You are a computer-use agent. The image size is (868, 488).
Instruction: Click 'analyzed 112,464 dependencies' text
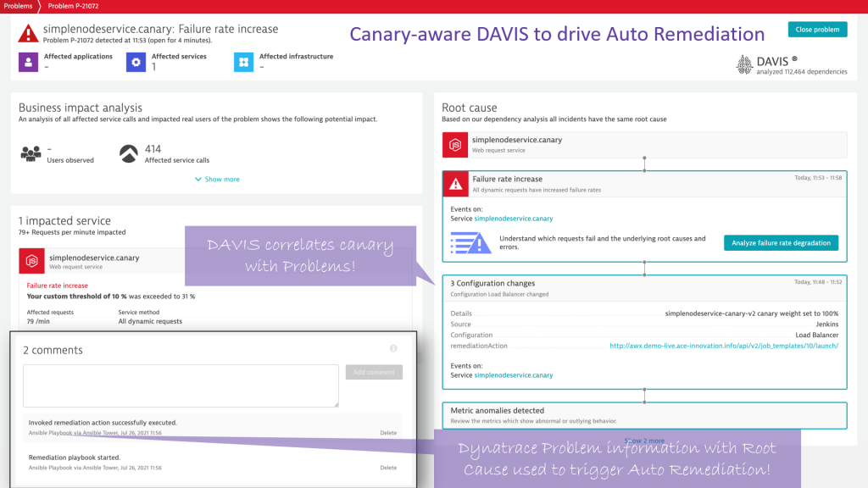[x=802, y=72]
